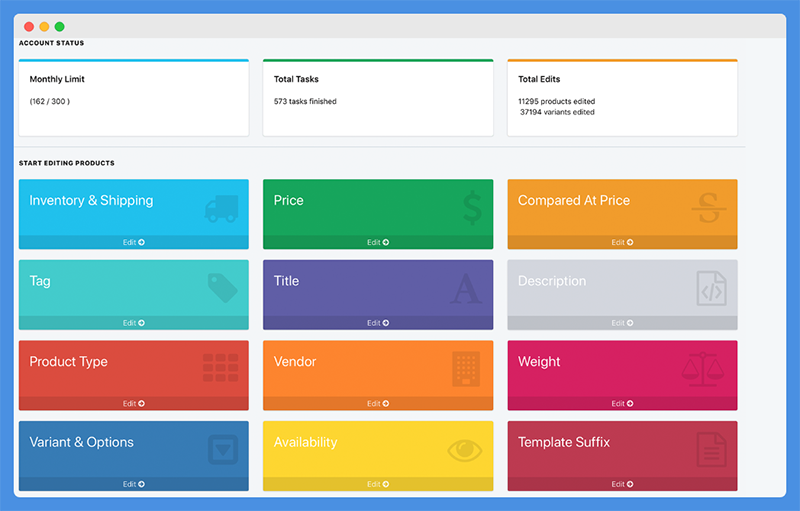The image size is (800, 511).
Task: Click the dollar sign icon on Price card
Action: tap(472, 208)
